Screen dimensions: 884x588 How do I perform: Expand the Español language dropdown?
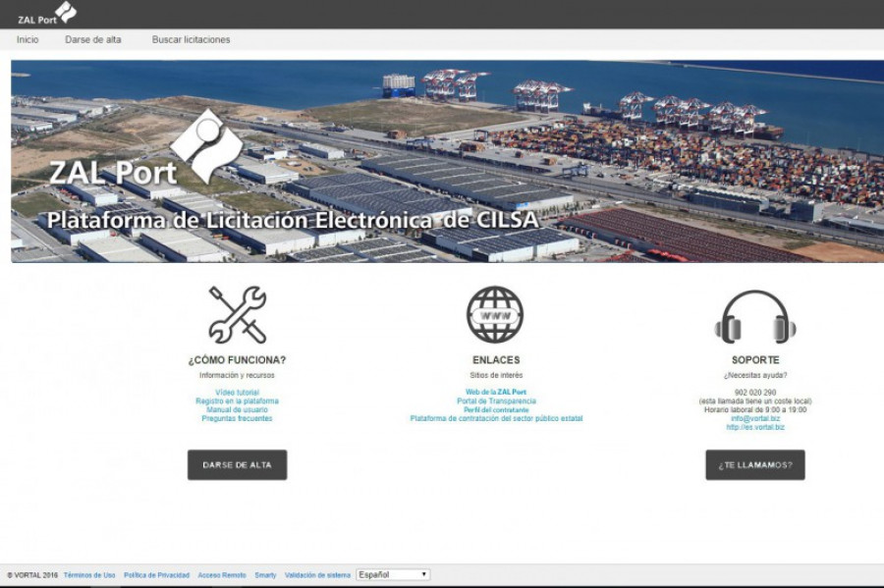pyautogui.click(x=394, y=574)
